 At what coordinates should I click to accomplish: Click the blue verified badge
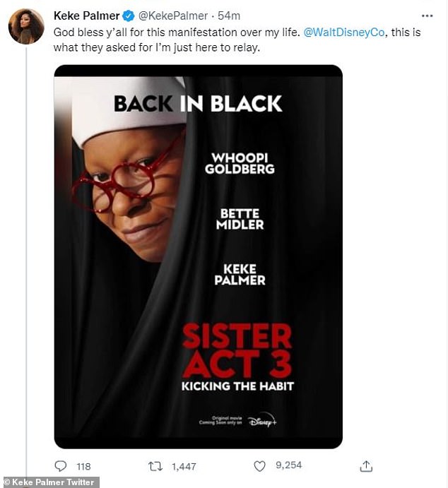point(129,16)
